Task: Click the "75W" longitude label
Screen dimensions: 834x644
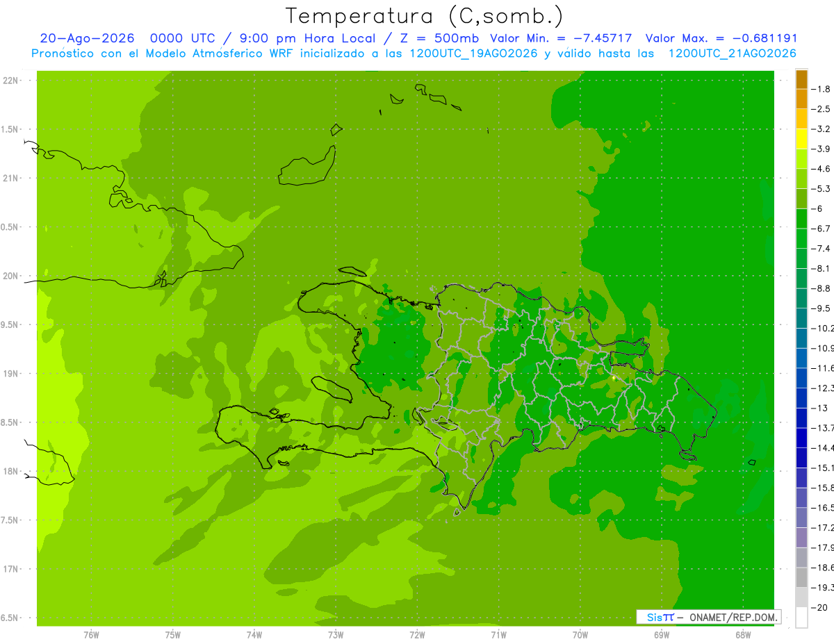Action: [x=173, y=634]
